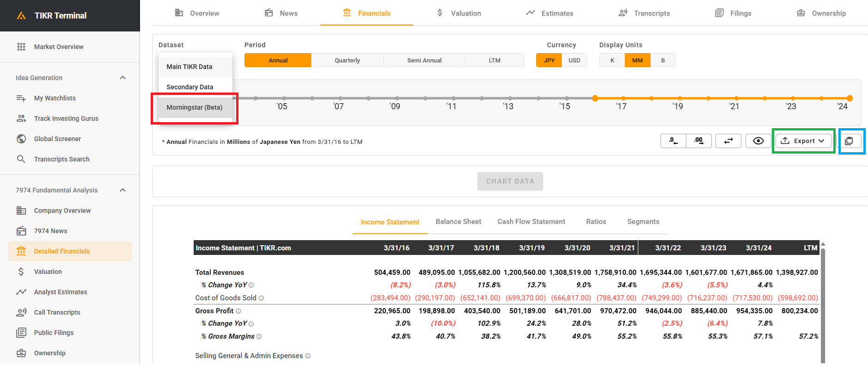Screen dimensions: 868x372
Task: Click info icon beside Selling General & Admin Expenses
Action: (x=308, y=356)
